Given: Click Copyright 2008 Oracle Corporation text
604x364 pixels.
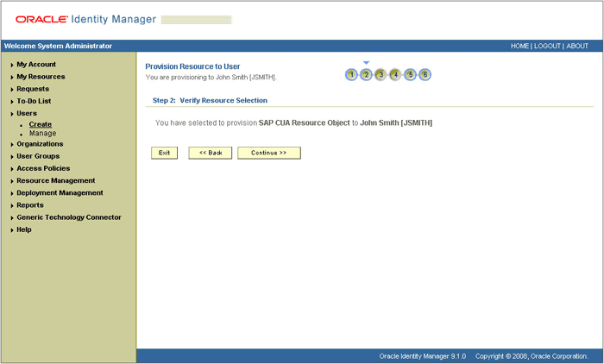Looking at the screenshot, I should pos(532,356).
